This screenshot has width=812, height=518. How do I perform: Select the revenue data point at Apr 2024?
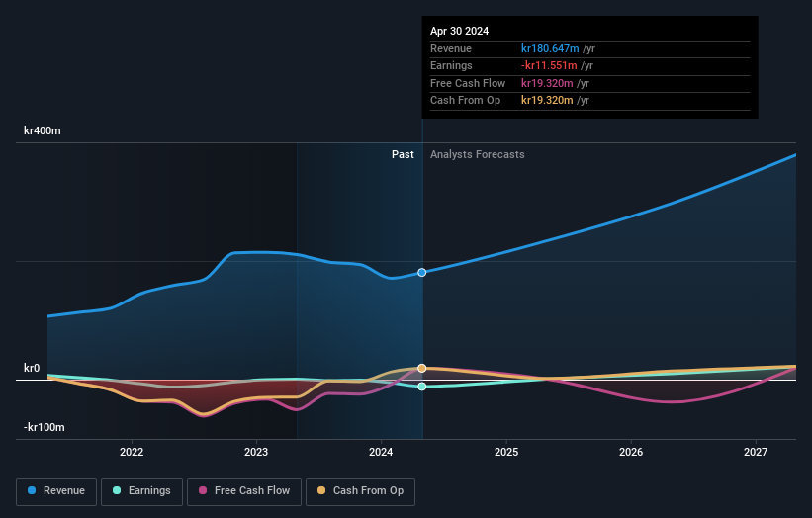tap(422, 272)
